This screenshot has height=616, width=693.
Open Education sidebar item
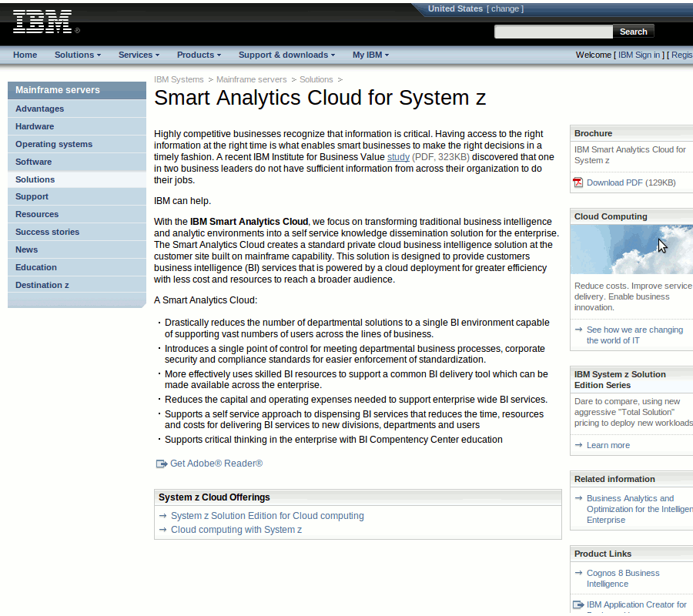[77, 267]
